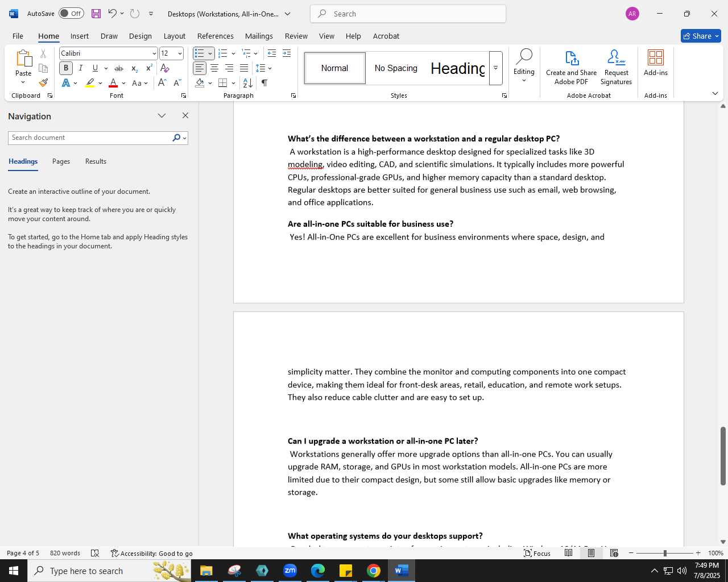The width and height of the screenshot is (728, 582).
Task: Open Editing dropdown
Action: pyautogui.click(x=524, y=67)
